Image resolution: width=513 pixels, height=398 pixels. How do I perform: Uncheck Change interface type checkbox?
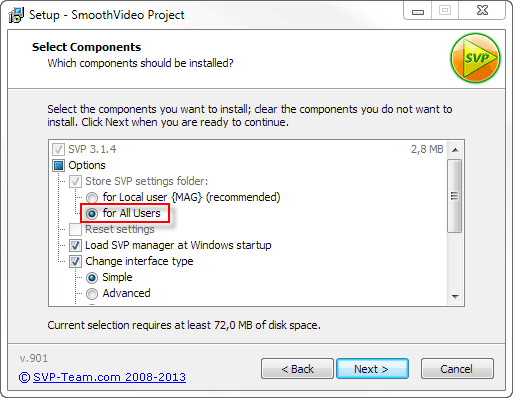pos(75,261)
